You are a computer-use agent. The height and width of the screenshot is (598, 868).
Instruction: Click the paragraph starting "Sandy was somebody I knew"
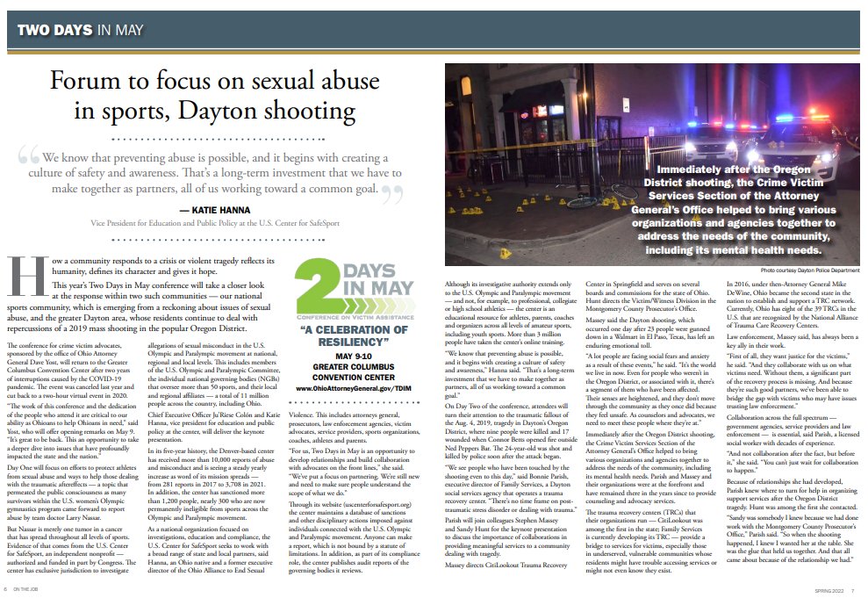click(x=793, y=539)
